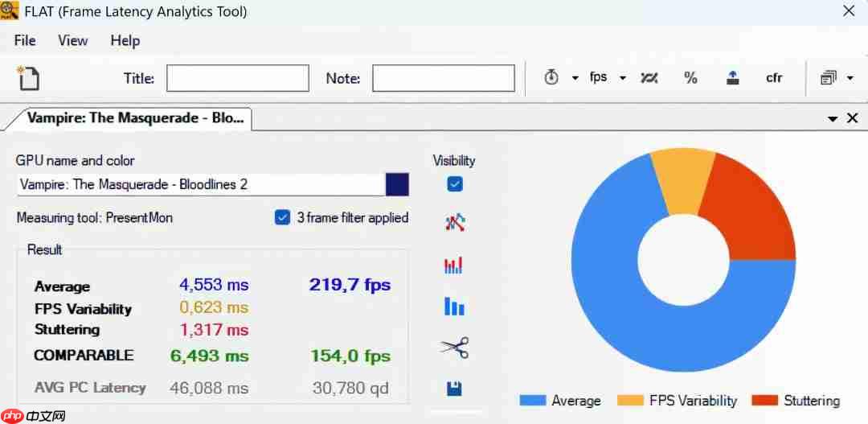Expand the windows layout dropdown arrow
Viewport: 868px width, 424px height.
[x=850, y=78]
